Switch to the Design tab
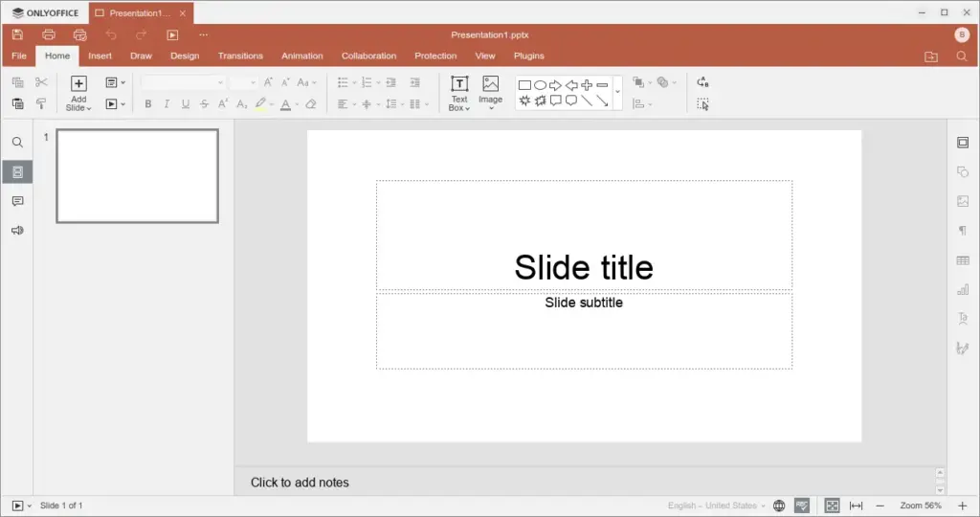The height and width of the screenshot is (517, 980). tap(185, 56)
